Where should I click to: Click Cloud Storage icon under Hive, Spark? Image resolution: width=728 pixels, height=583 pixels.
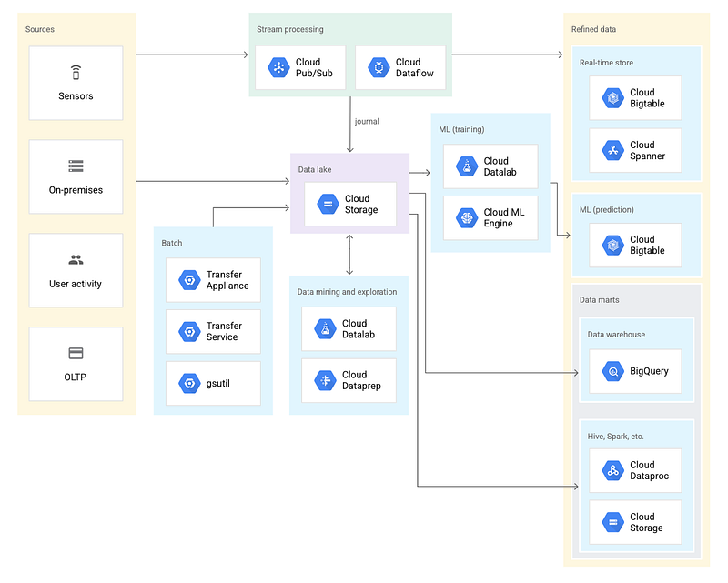coord(612,522)
